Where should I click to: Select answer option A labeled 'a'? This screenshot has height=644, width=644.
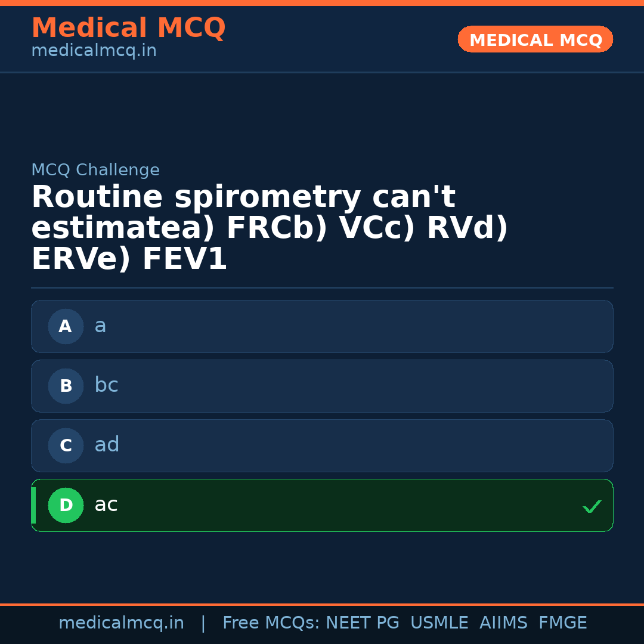pyautogui.click(x=322, y=326)
